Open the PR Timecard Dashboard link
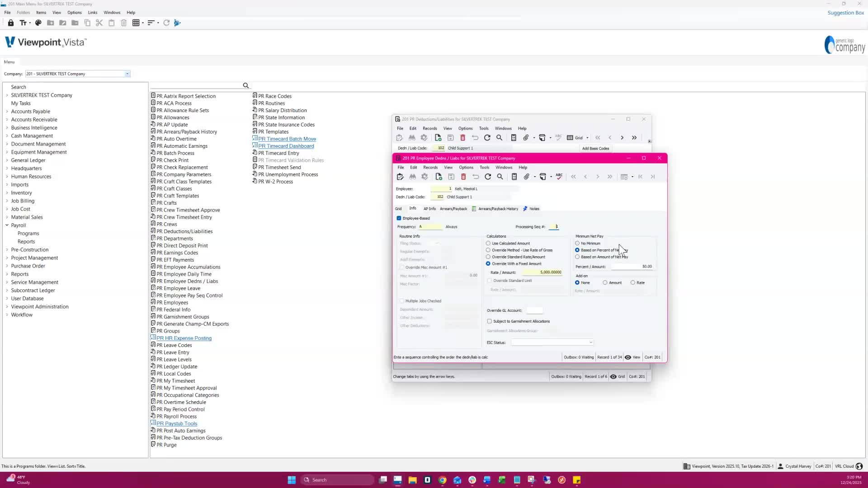 (286, 146)
